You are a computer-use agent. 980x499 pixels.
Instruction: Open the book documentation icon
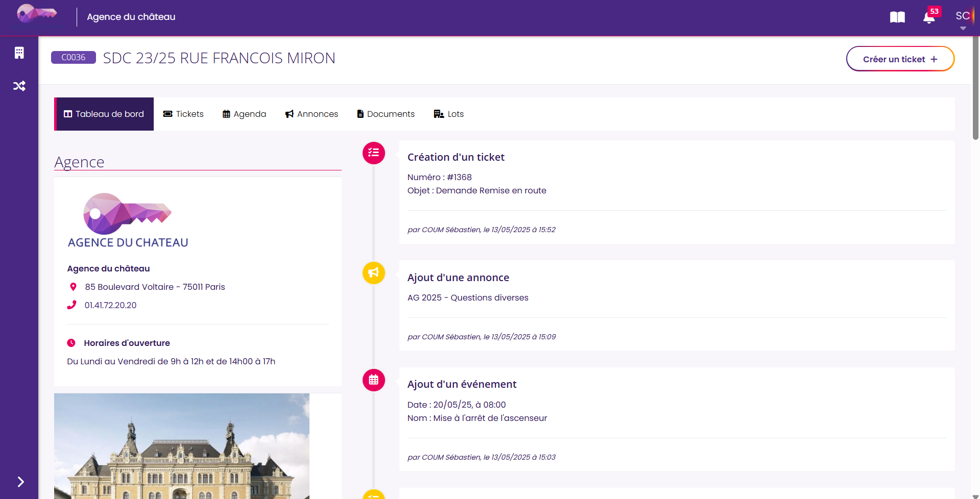coord(897,17)
